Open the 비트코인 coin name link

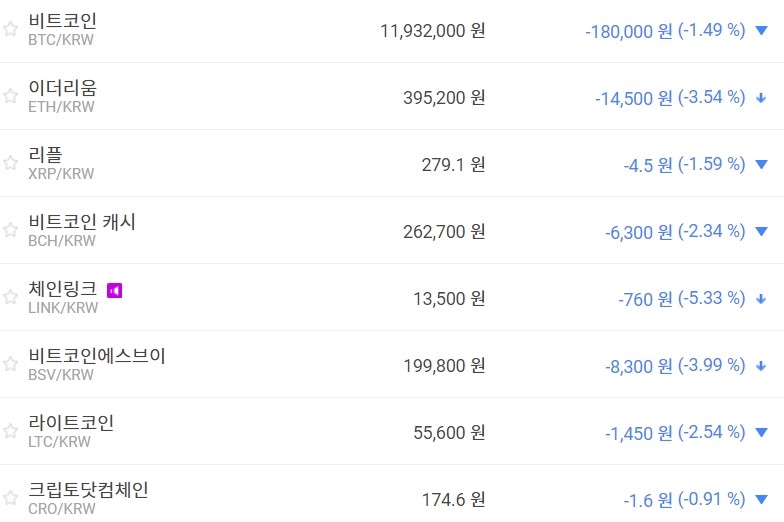pos(62,21)
